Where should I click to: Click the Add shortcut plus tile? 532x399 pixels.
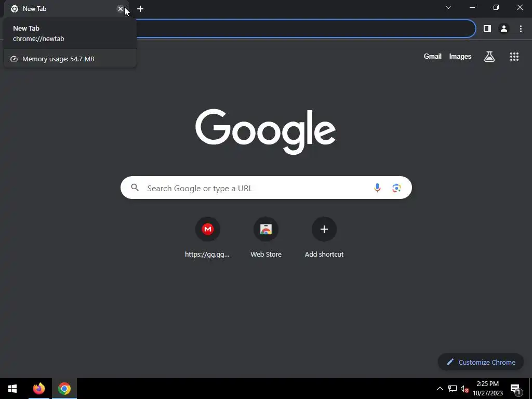pyautogui.click(x=324, y=237)
